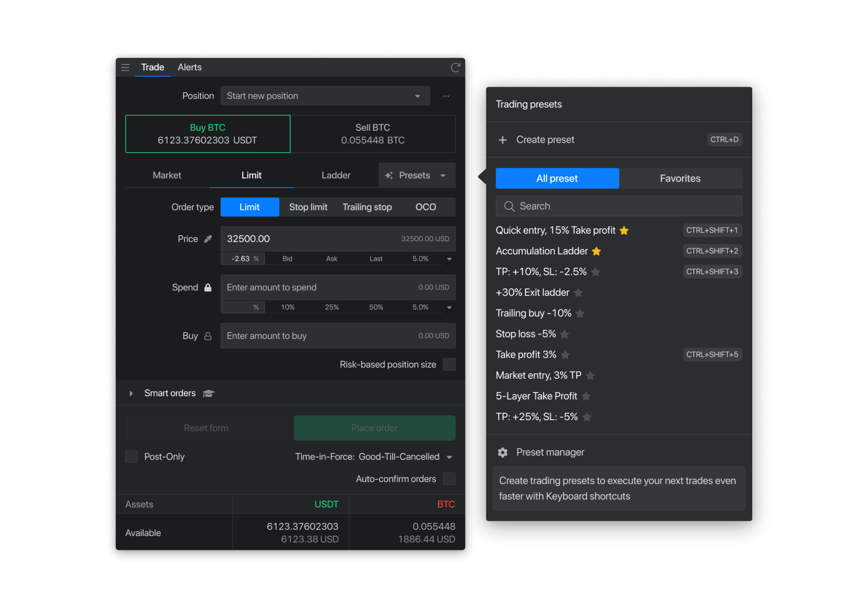The width and height of the screenshot is (868, 608).
Task: Select the Trailing stop order type
Action: click(x=367, y=207)
